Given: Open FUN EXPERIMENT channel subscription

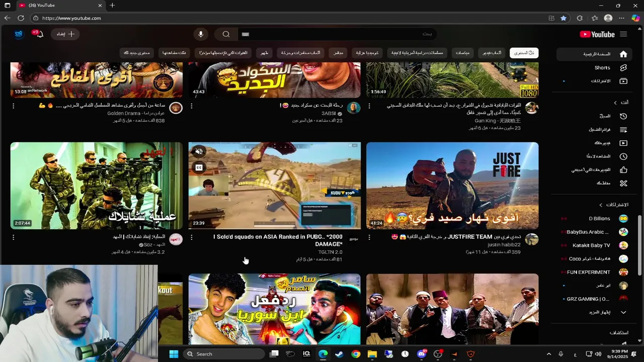Looking at the screenshot, I should tap(594, 272).
